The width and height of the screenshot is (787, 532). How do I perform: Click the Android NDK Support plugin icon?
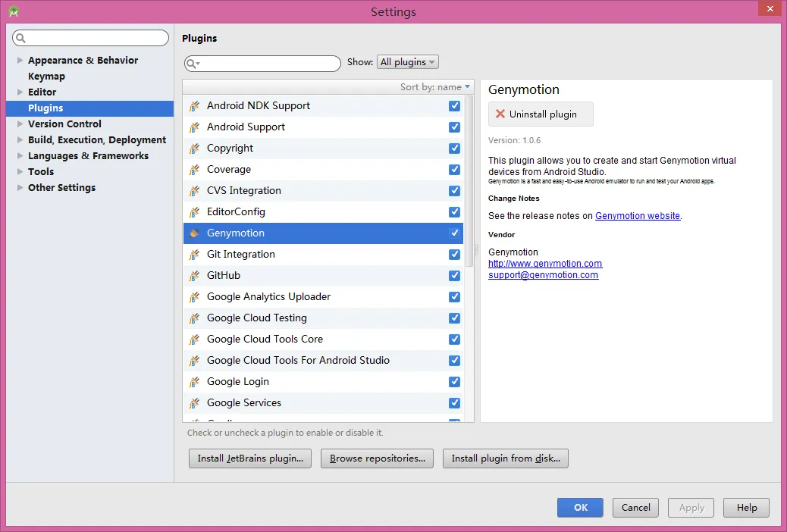(194, 106)
